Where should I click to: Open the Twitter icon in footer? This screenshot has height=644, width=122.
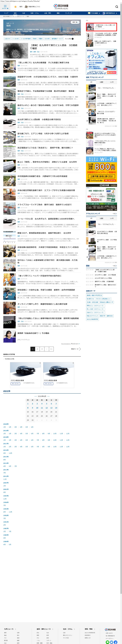(x=112, y=642)
